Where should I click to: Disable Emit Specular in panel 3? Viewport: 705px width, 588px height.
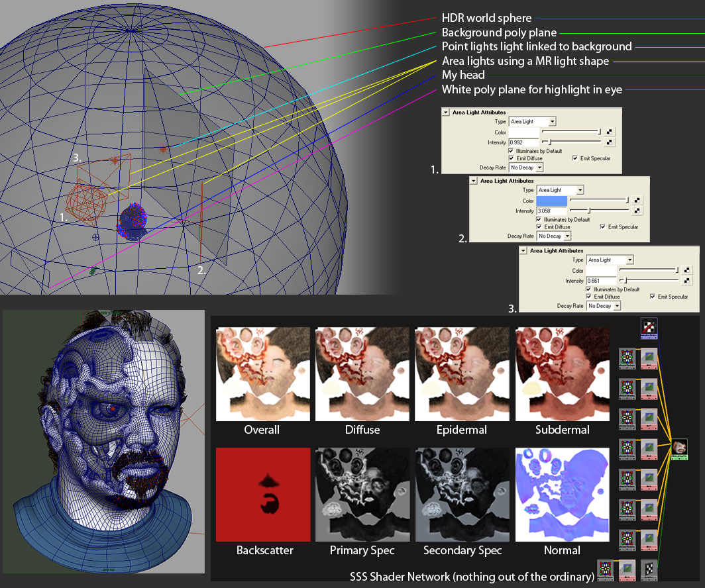(652, 297)
